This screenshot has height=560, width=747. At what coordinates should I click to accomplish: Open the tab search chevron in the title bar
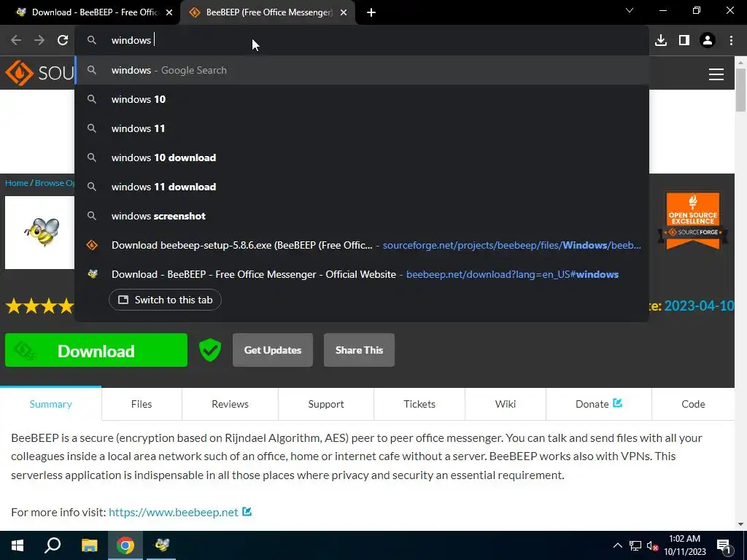pyautogui.click(x=630, y=10)
